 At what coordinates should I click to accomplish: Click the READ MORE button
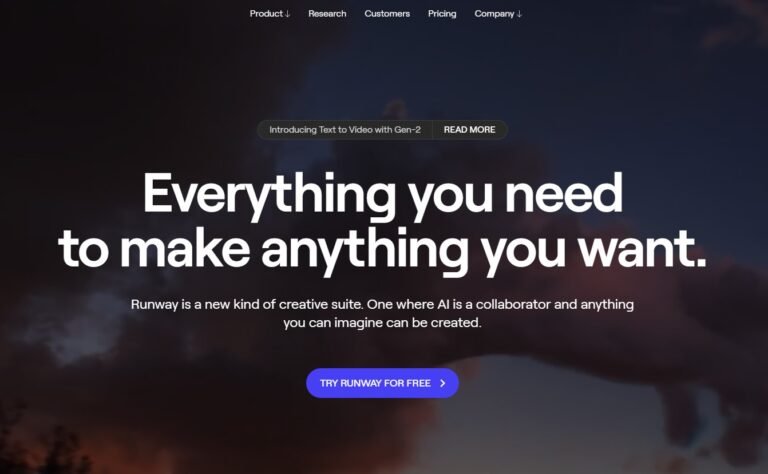tap(469, 130)
